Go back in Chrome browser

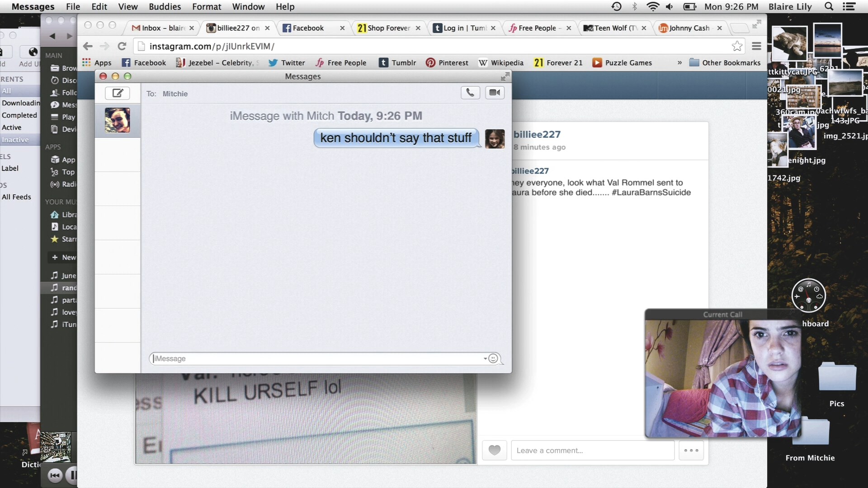[x=88, y=46]
